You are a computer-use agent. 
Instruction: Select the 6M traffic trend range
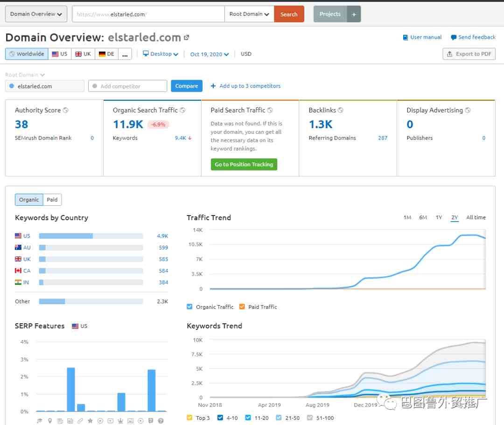coord(423,217)
